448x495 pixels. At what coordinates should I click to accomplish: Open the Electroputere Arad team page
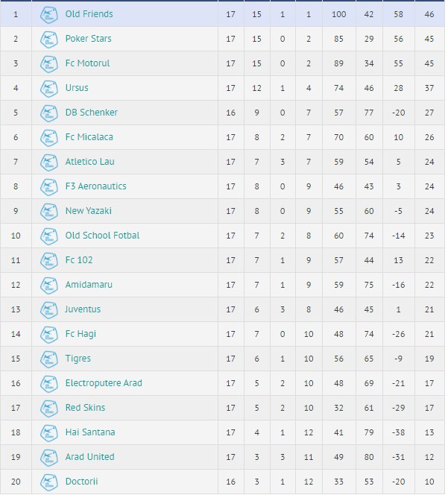(104, 383)
